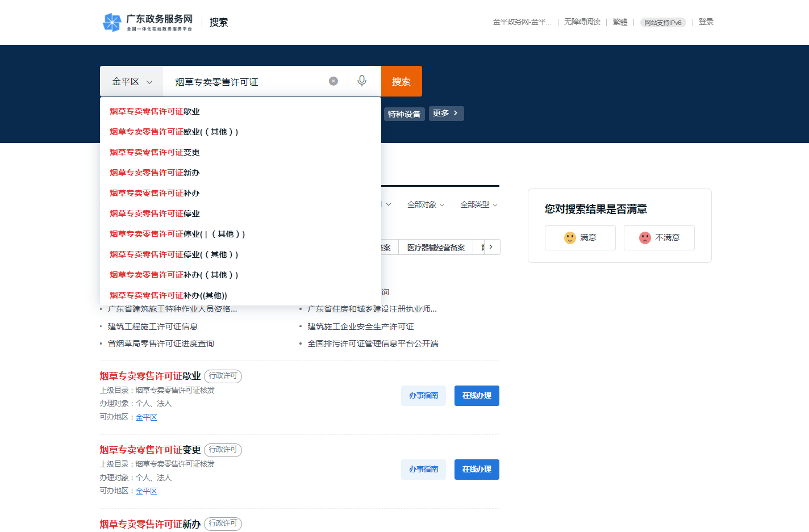Select the suggestion 烟草专卖零售许可证歇业
809x532 pixels.
point(240,111)
